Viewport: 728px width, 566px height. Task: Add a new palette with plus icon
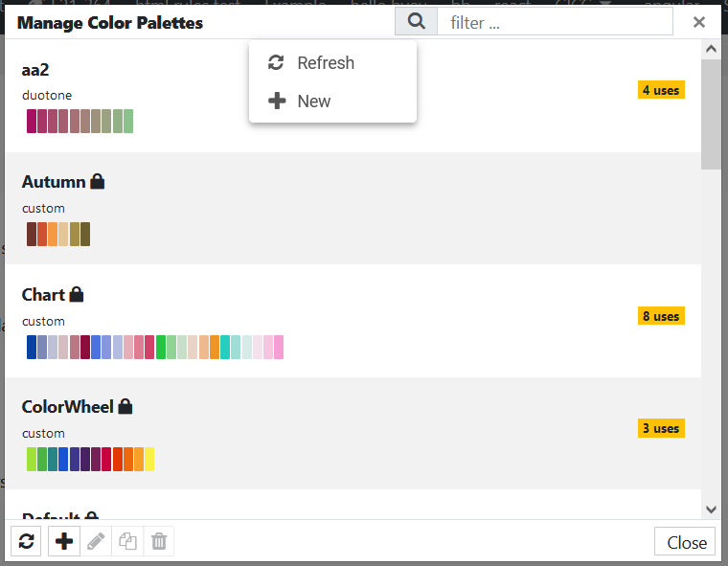click(64, 541)
